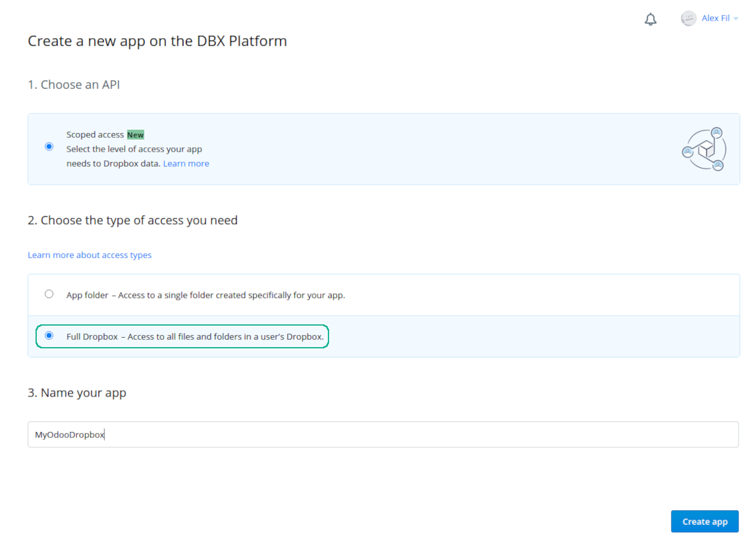Expand the account dropdown arrow
Screen dimensions: 756x551
(x=736, y=19)
